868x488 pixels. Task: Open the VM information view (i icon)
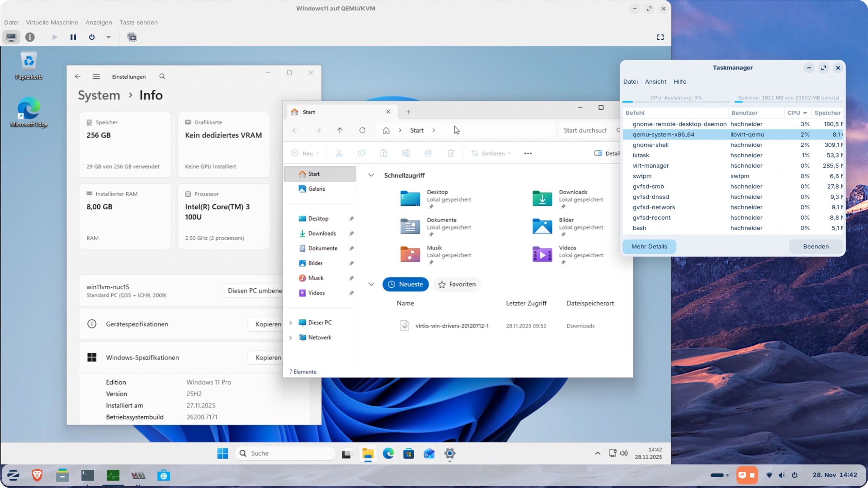pos(30,37)
